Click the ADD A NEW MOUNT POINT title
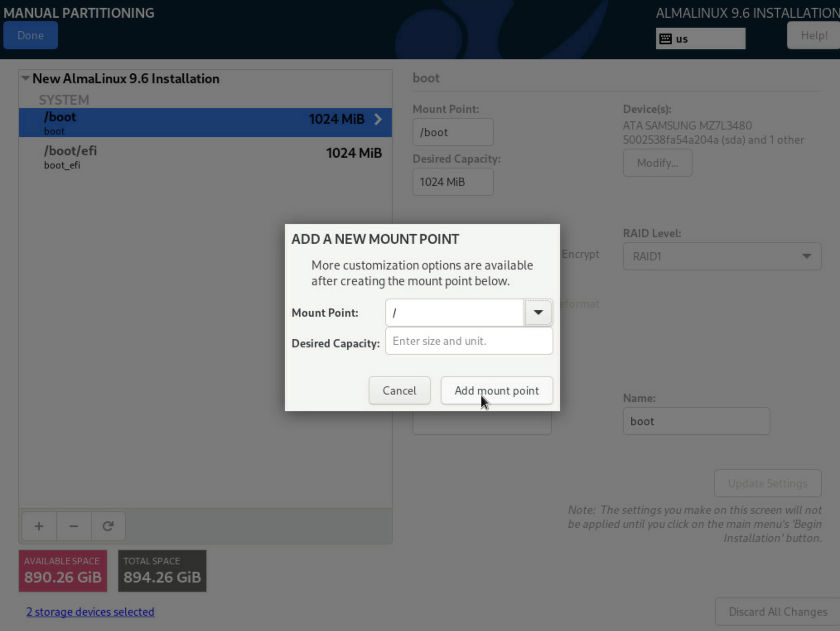The width and height of the screenshot is (840, 631). coord(375,239)
